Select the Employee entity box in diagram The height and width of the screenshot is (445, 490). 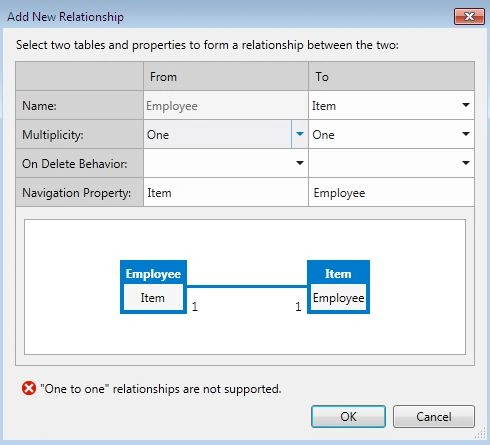(153, 287)
